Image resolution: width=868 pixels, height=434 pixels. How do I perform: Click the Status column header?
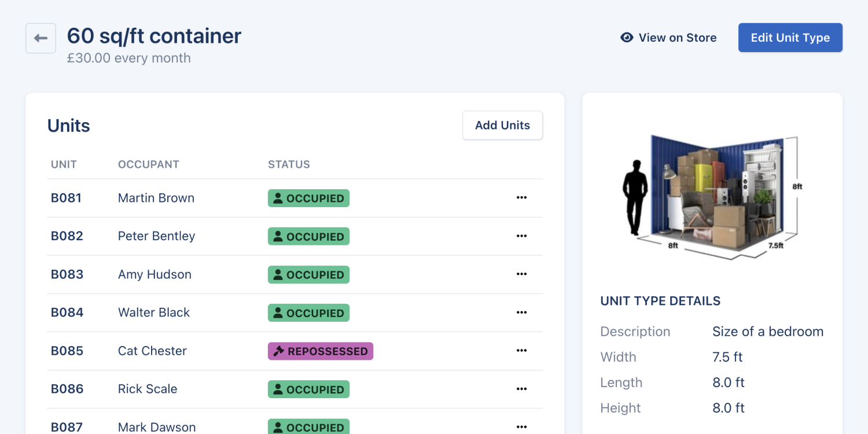[289, 164]
